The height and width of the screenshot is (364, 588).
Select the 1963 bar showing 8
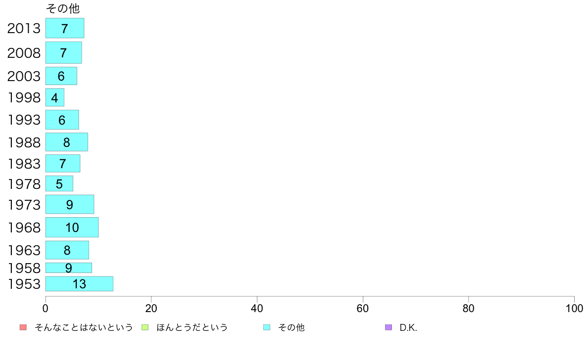click(x=67, y=250)
